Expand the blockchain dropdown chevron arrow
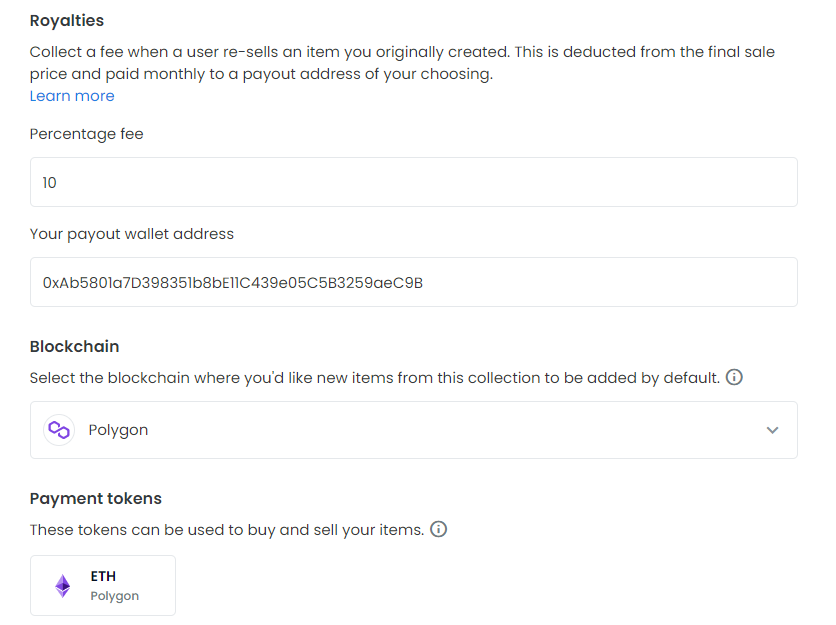 [x=772, y=430]
